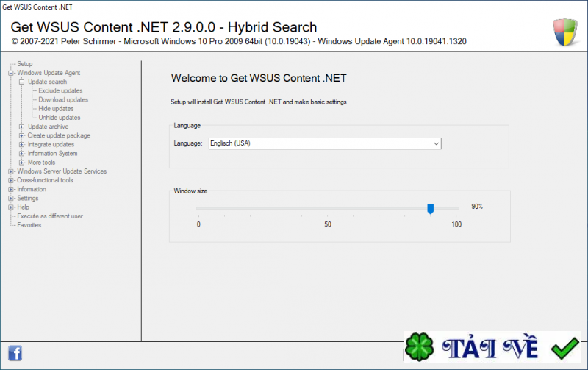Expand the Help node

pos(11,207)
